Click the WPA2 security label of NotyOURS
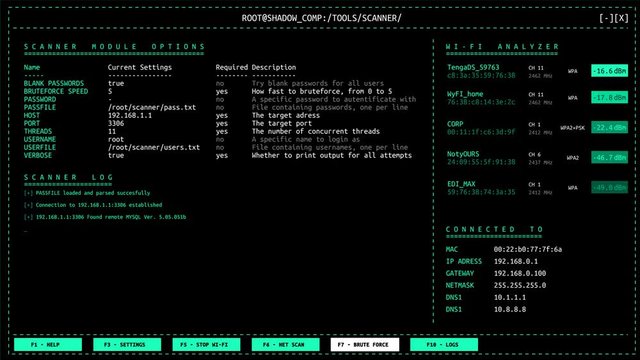This screenshot has height=360, width=640. [x=573, y=158]
